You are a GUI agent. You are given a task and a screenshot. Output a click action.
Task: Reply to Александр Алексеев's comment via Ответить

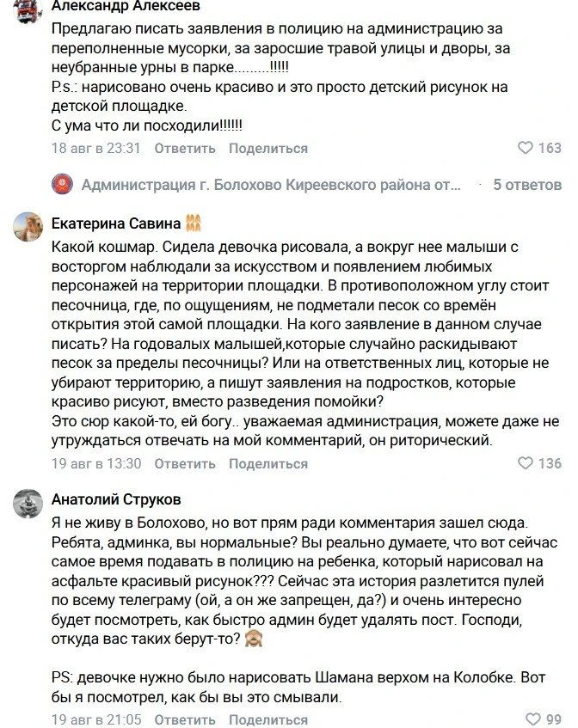(185, 149)
